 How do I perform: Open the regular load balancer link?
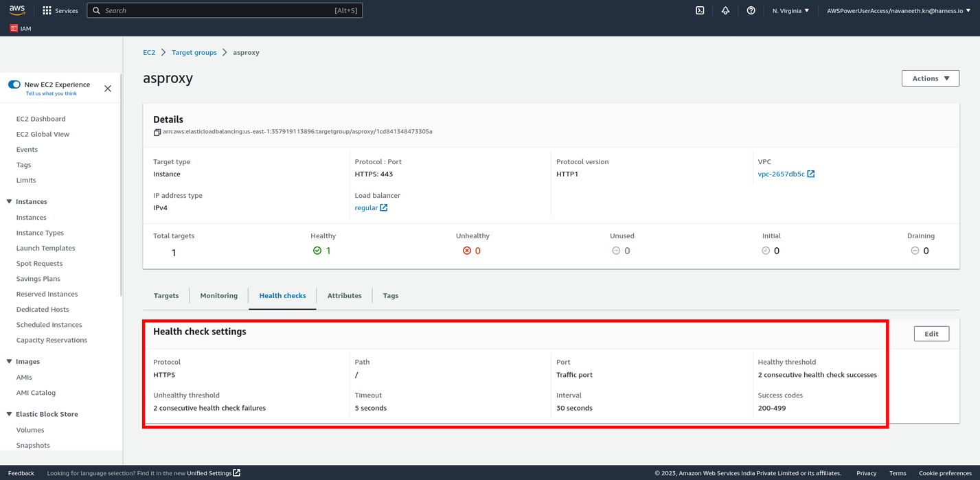pyautogui.click(x=366, y=207)
